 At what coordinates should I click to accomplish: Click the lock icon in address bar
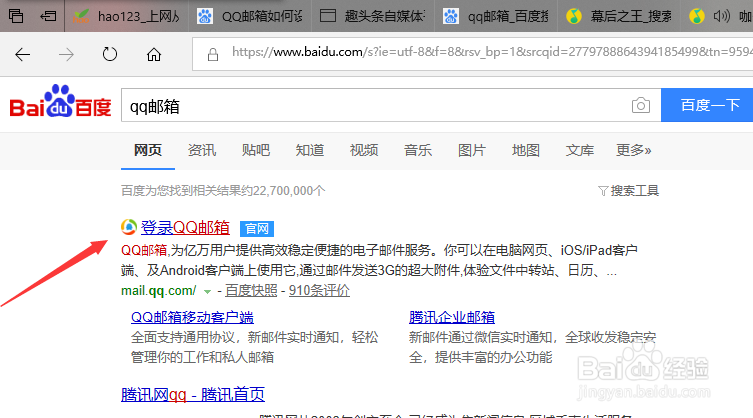213,54
